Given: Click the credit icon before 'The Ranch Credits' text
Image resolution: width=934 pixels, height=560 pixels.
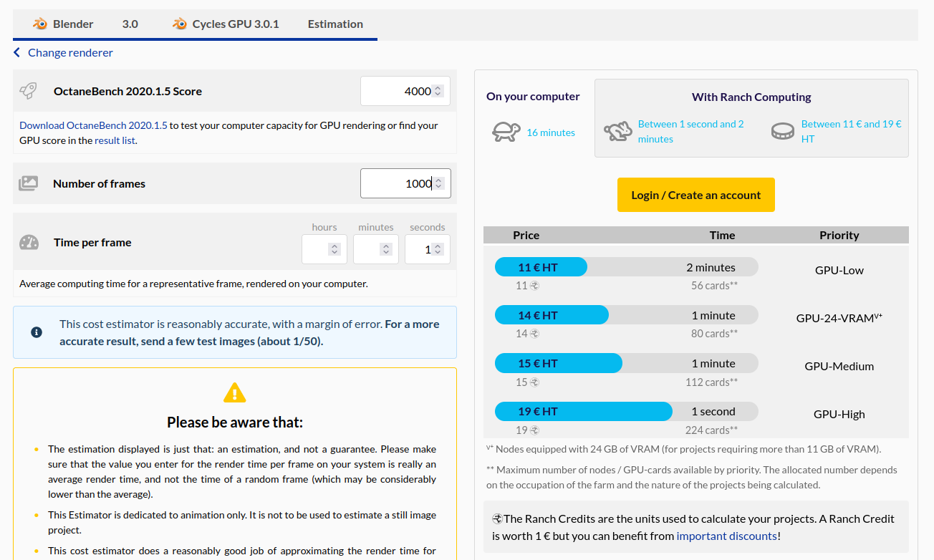Looking at the screenshot, I should coord(497,519).
